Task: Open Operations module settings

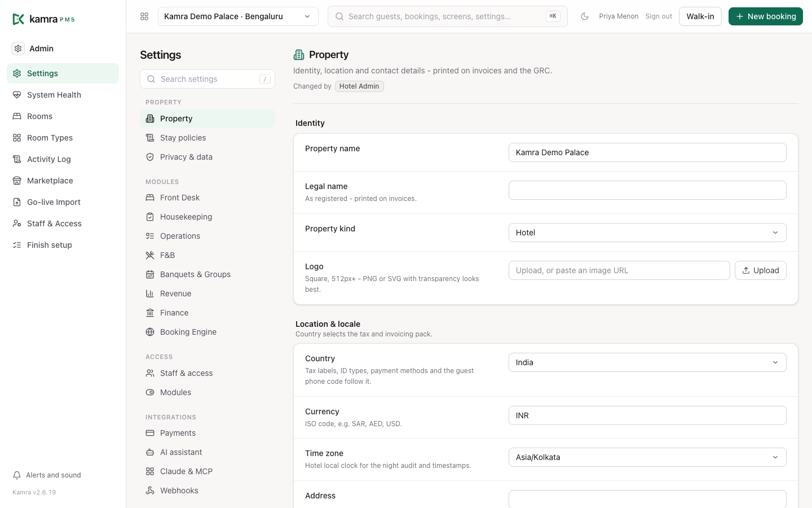Action: point(208,236)
